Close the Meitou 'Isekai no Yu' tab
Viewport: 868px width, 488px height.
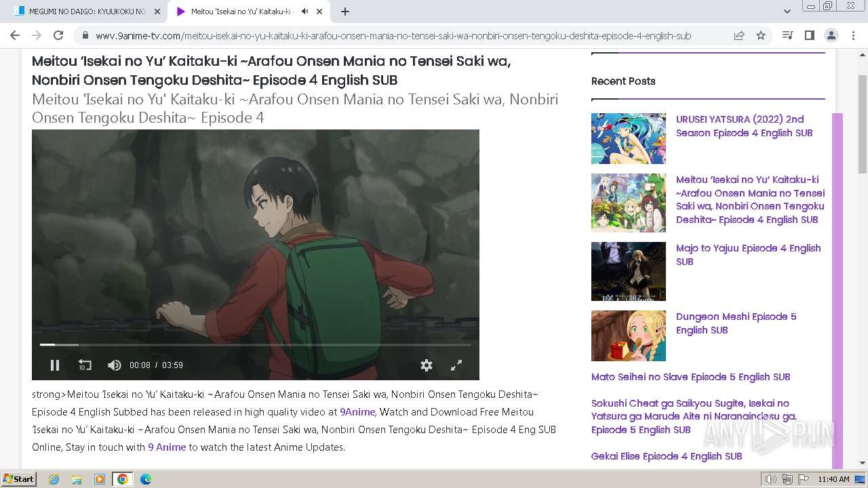coord(319,12)
